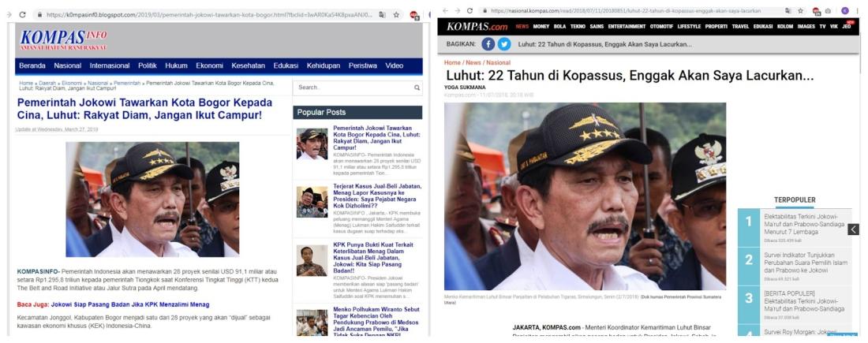The width and height of the screenshot is (868, 343).
Task: Open the red extension icon in the right browser
Action: [817, 11]
